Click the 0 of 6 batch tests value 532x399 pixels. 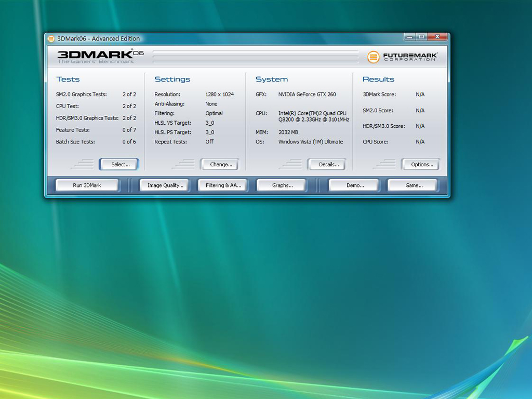tap(129, 142)
